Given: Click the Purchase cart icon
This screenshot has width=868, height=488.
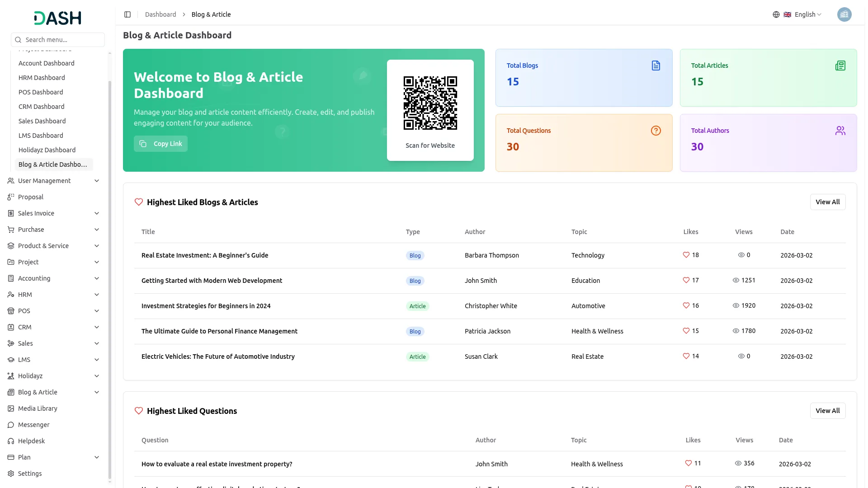Looking at the screenshot, I should (11, 230).
